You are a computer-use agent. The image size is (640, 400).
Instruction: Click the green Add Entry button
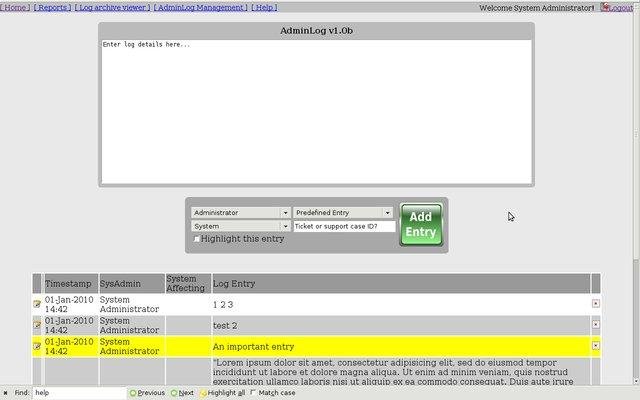pos(421,224)
